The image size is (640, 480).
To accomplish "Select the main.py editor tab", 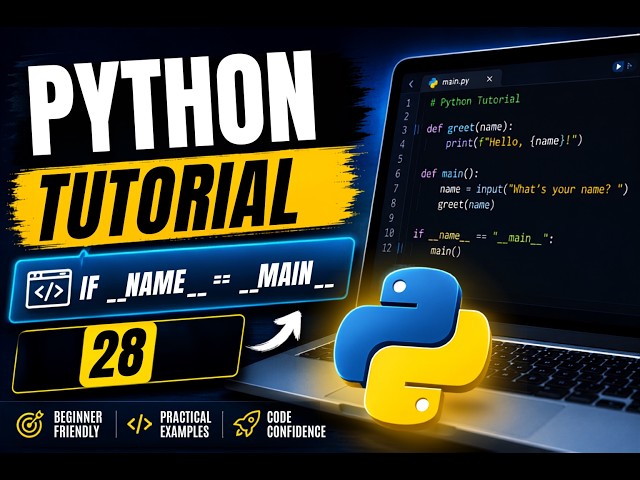I will pyautogui.click(x=460, y=80).
